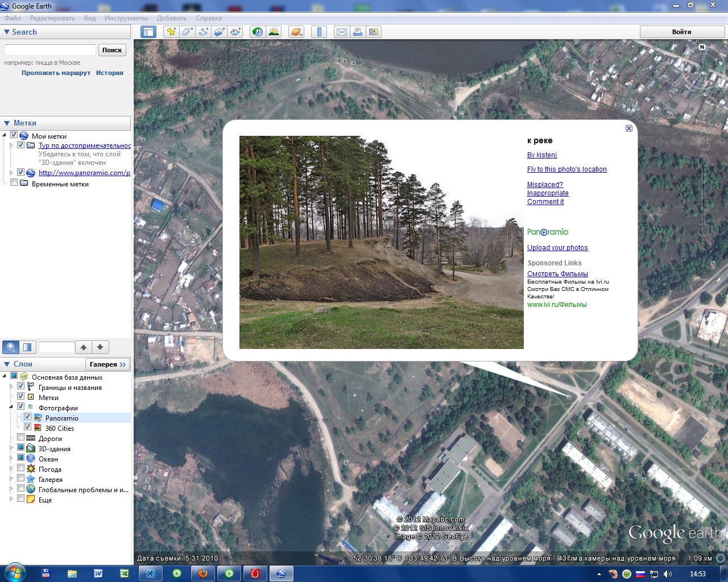Image resolution: width=728 pixels, height=582 pixels.
Task: Toggle the sunlight display icon
Action: point(274,32)
